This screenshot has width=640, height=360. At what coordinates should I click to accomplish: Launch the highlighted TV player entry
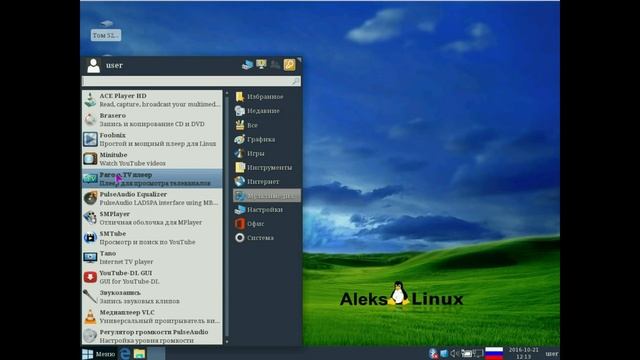pyautogui.click(x=152, y=179)
